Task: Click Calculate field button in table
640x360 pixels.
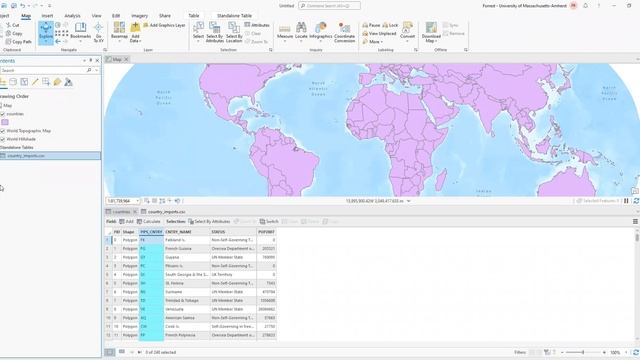Action: click(x=149, y=222)
